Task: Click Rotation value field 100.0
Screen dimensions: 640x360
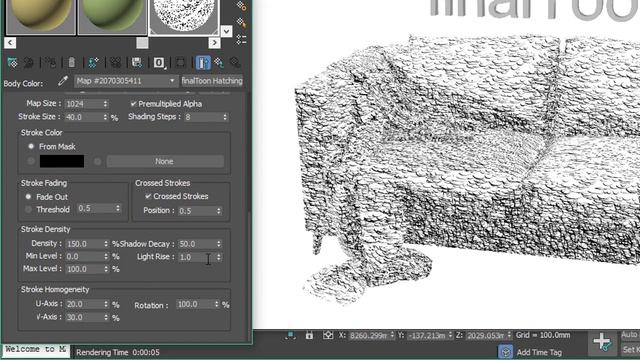Action: pos(195,304)
